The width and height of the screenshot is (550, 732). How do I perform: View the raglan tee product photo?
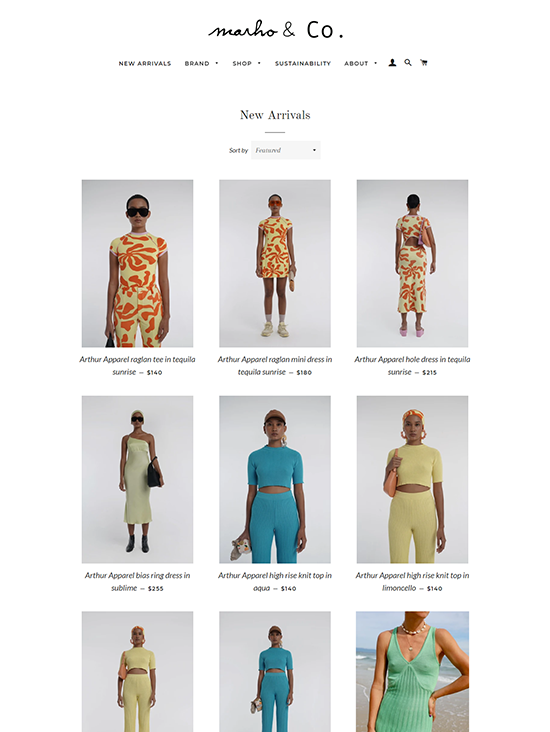(137, 263)
